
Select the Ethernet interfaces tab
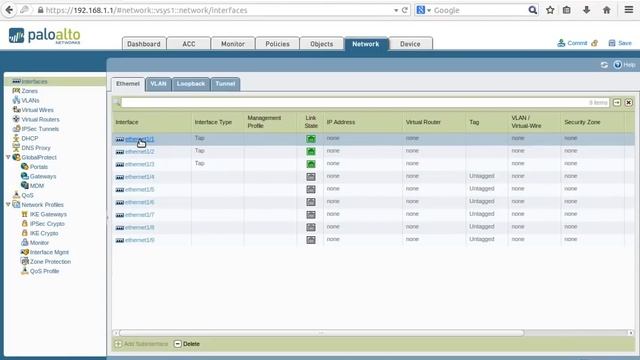(128, 84)
